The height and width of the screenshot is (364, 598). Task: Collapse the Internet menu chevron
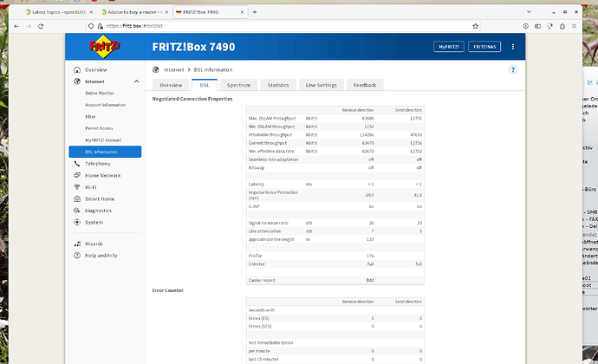click(137, 81)
